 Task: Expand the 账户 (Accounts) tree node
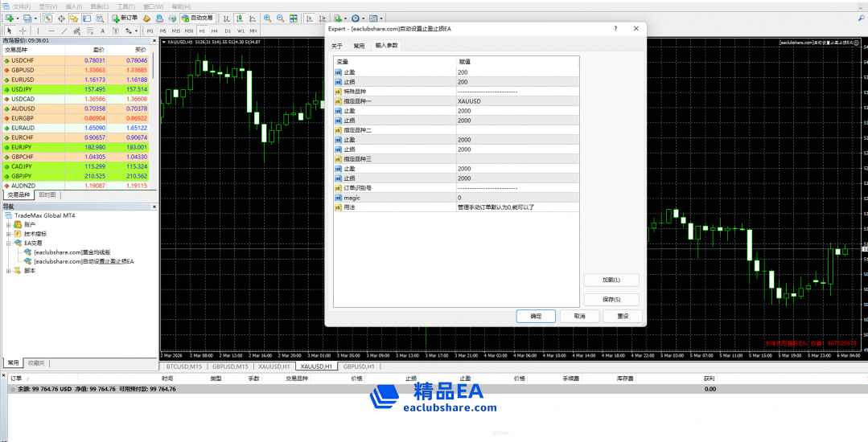pos(9,225)
